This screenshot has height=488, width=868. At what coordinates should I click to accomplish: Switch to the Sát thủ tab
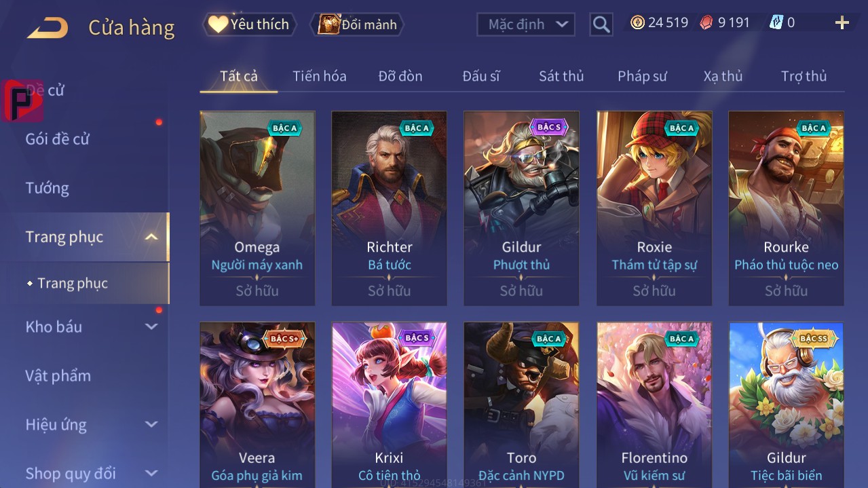click(561, 76)
